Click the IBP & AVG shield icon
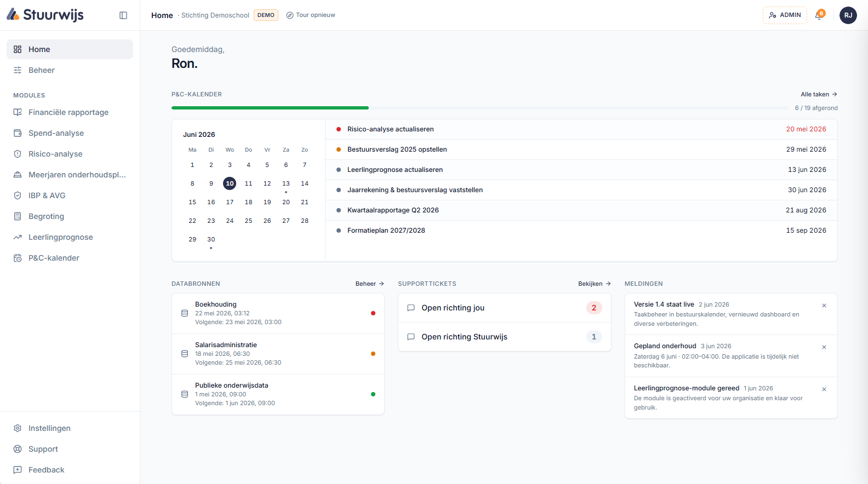868x484 pixels. (x=18, y=195)
